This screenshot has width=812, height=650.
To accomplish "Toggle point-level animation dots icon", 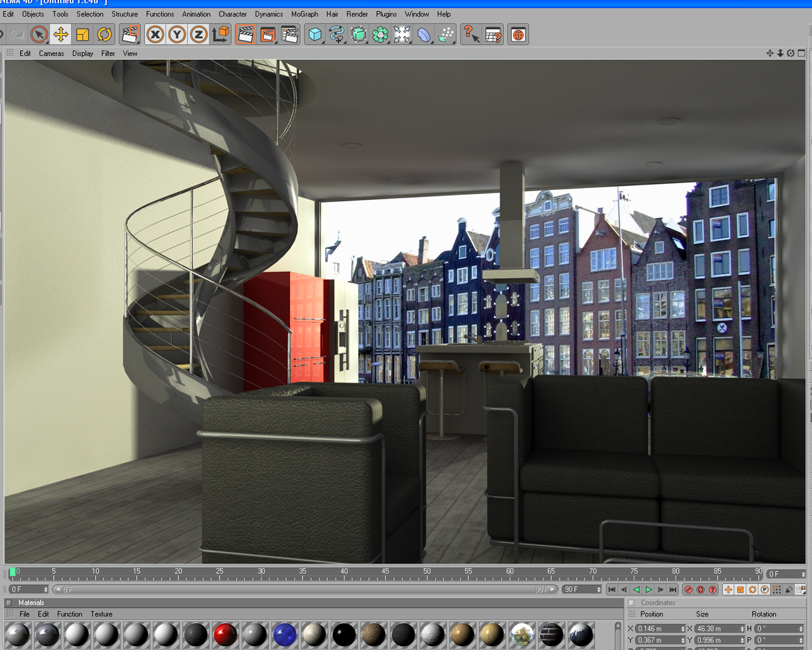I will click(776, 590).
